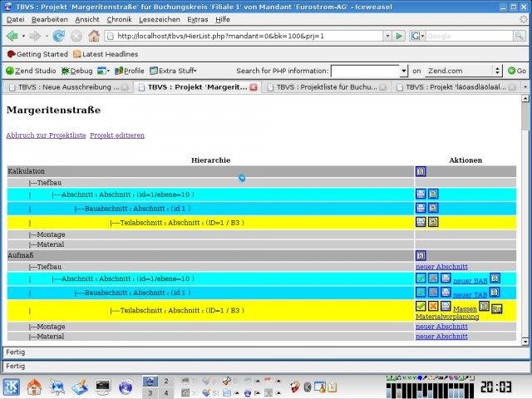Switch to 'TBVS : Neue Ausschreibung' tab

[x=68, y=87]
